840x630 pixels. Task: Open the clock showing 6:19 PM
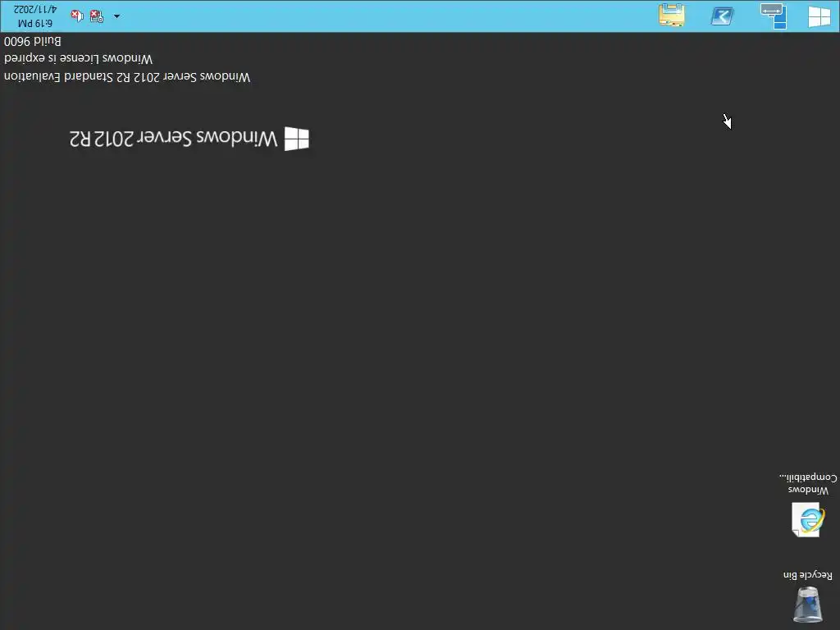pos(34,16)
